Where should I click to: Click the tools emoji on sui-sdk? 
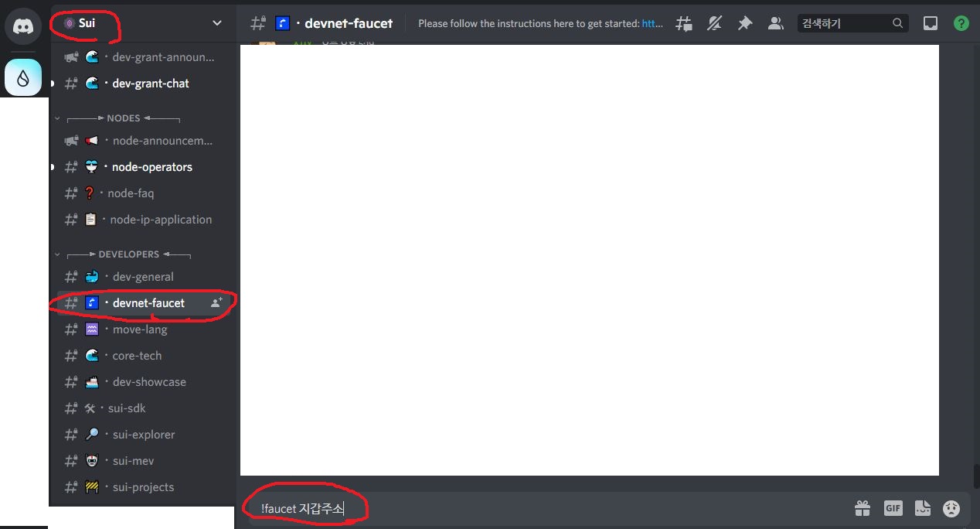pyautogui.click(x=90, y=408)
